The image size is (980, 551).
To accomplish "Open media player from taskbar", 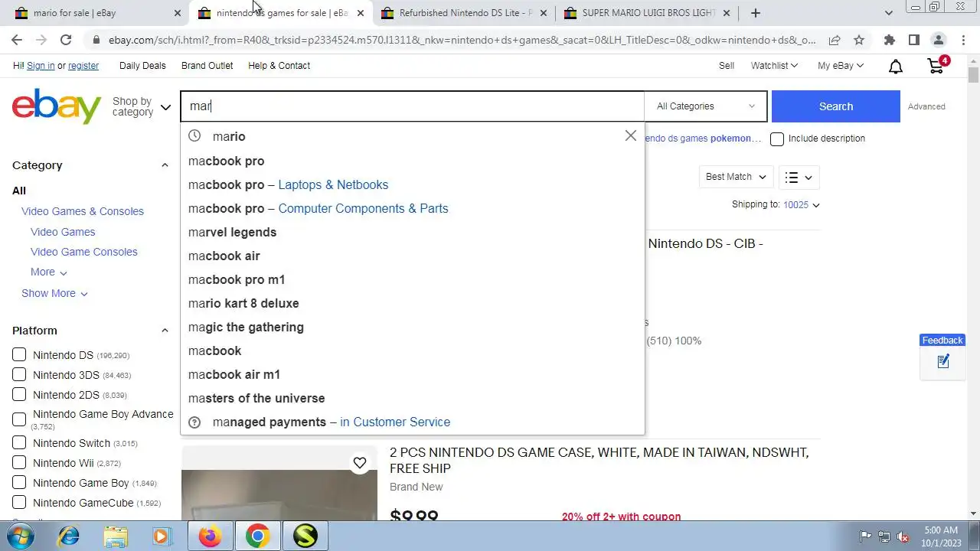I will pyautogui.click(x=162, y=536).
